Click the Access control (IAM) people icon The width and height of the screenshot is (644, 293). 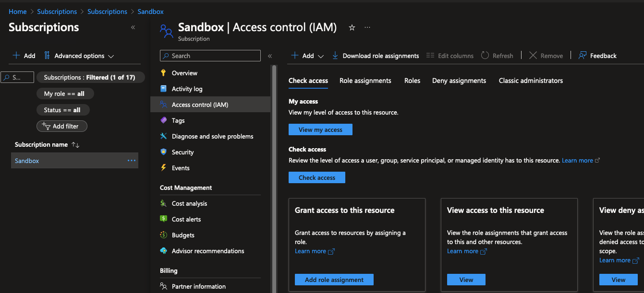[x=163, y=105]
